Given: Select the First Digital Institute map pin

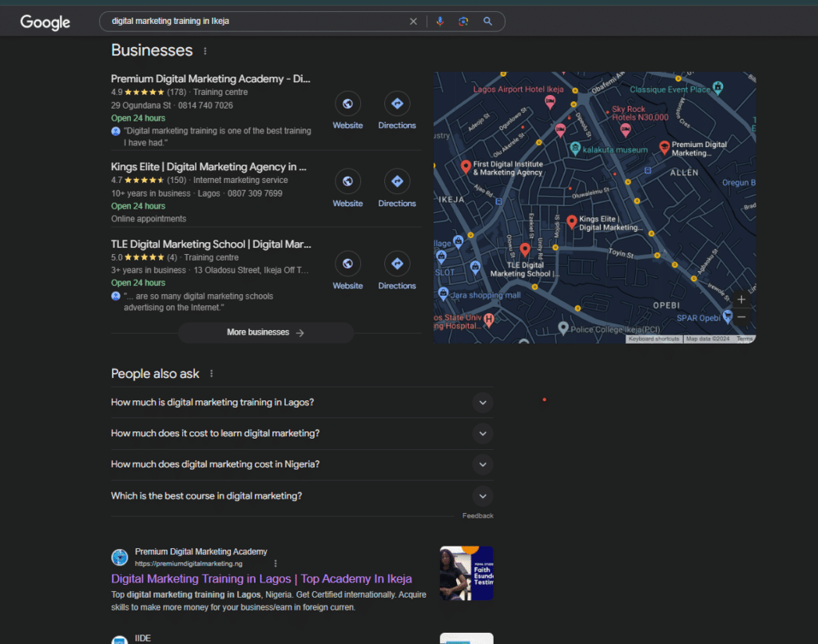Looking at the screenshot, I should click(x=466, y=167).
